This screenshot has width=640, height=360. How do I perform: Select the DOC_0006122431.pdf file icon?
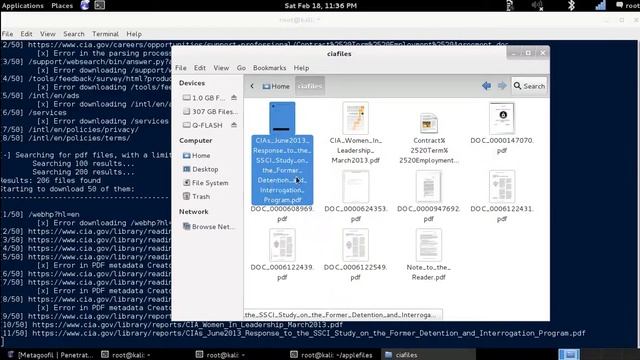502,187
